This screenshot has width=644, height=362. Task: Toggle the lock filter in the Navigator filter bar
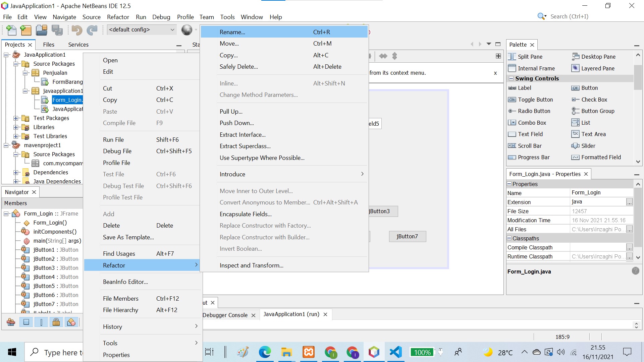pos(56,322)
